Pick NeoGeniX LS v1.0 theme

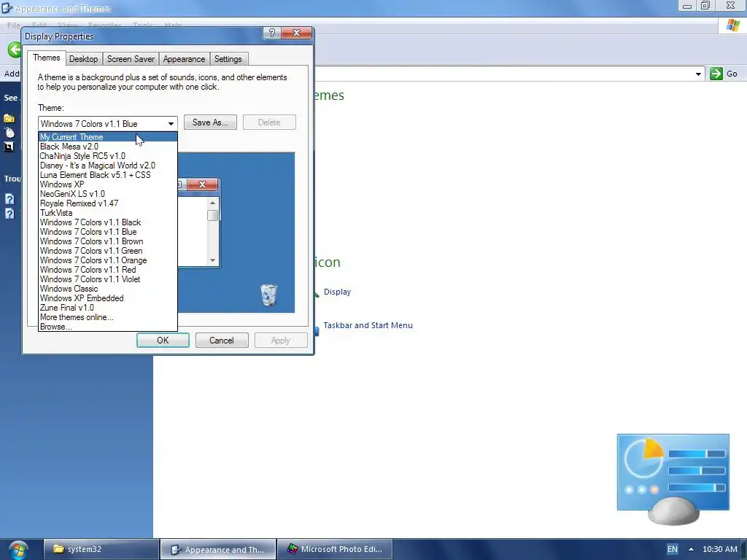click(x=108, y=194)
